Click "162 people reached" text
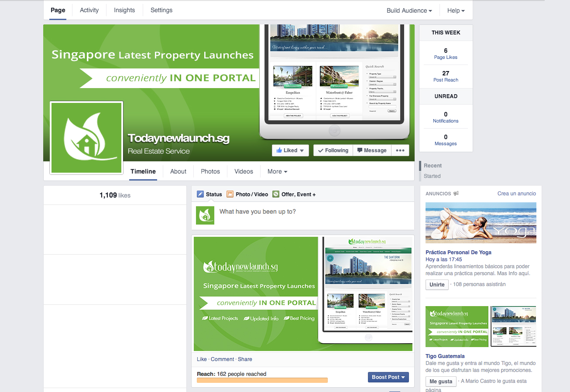The height and width of the screenshot is (392, 570). pos(241,374)
